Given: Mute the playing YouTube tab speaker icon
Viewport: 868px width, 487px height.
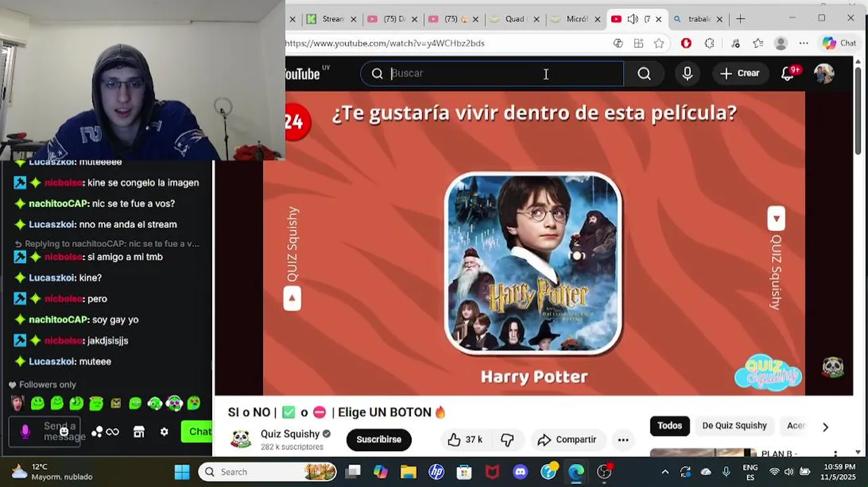Looking at the screenshot, I should pyautogui.click(x=633, y=19).
